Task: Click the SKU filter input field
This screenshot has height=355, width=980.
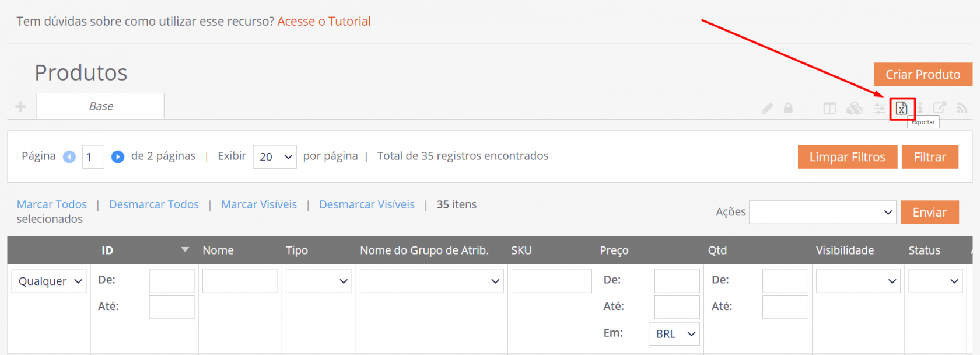Action: (551, 281)
